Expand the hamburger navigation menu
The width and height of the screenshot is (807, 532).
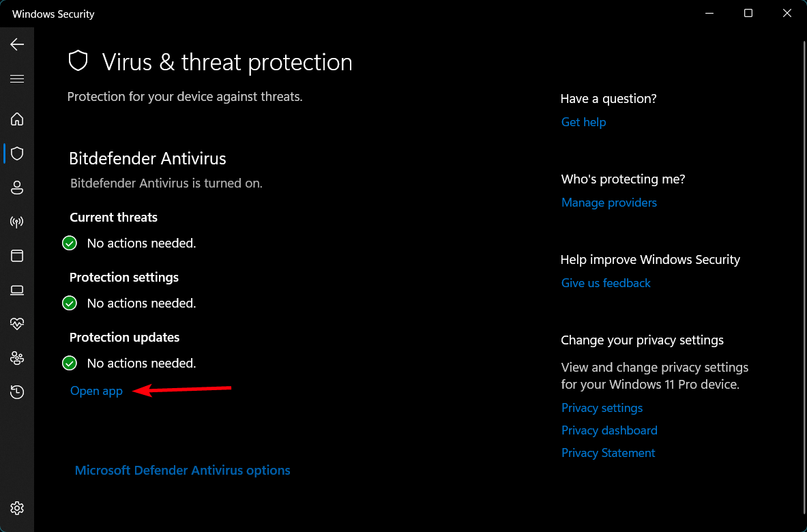coord(17,79)
